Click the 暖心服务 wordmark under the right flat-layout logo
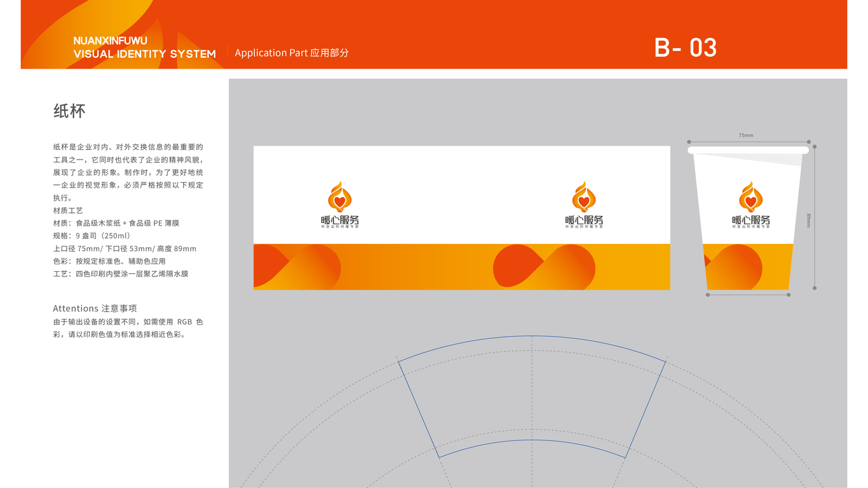Screen dimensions: 868x488 584,220
